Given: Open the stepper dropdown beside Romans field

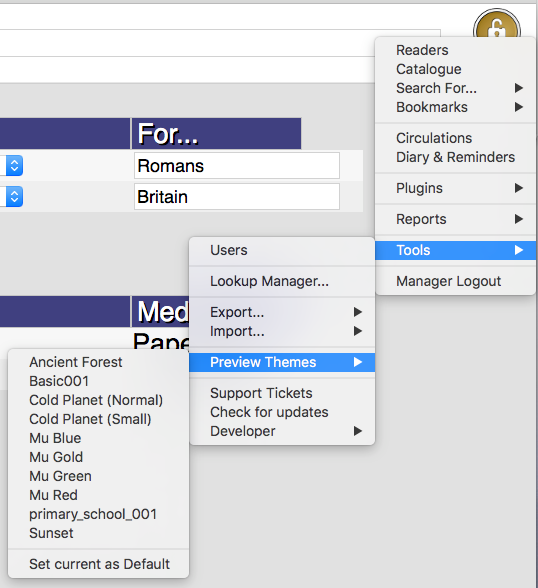Looking at the screenshot, I should click(14, 165).
